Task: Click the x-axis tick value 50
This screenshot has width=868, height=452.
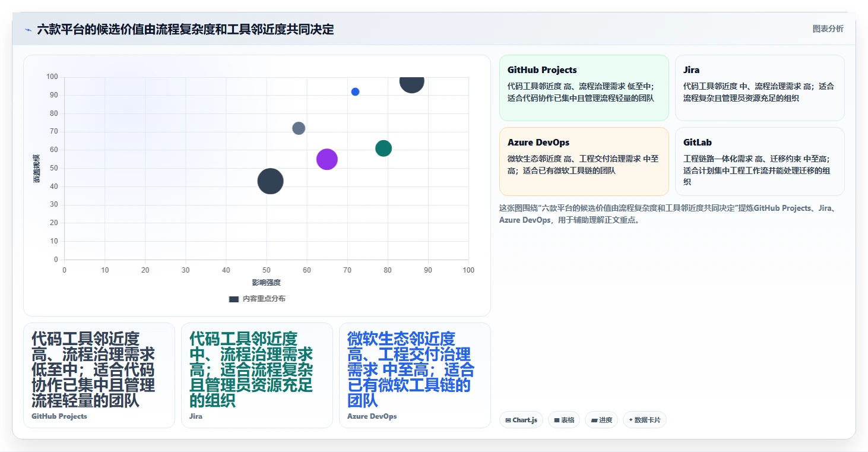Action: pos(267,270)
